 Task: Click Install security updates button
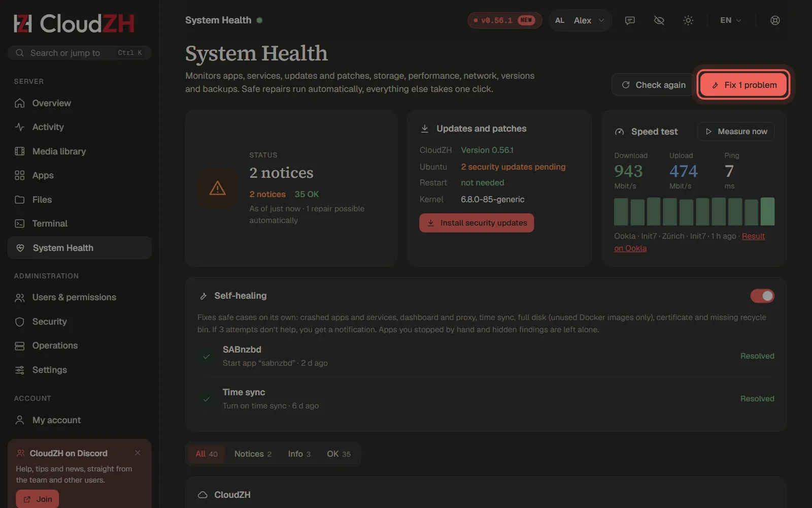[x=477, y=223]
